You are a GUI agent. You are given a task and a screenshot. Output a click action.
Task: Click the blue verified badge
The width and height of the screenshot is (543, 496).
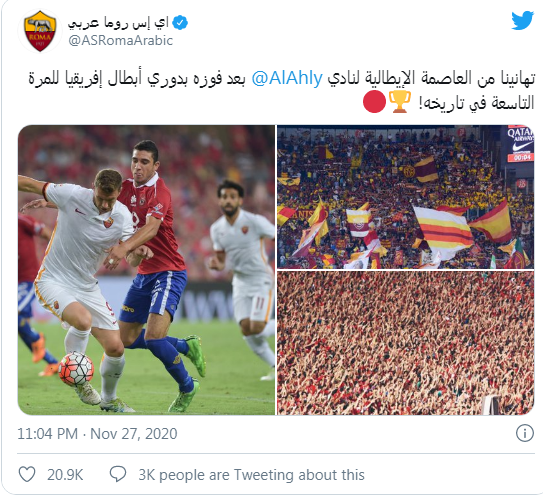click(x=180, y=23)
